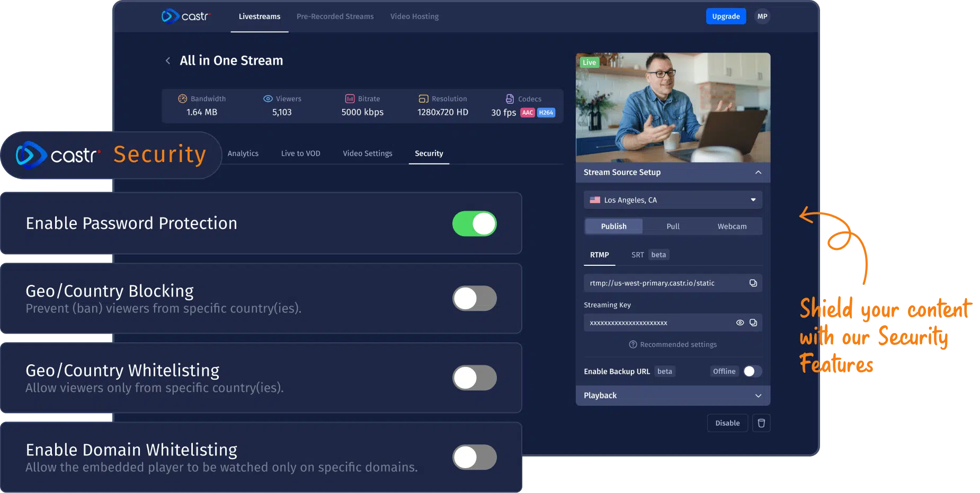Image resolution: width=980 pixels, height=493 pixels.
Task: Click the Offline status label
Action: (724, 372)
